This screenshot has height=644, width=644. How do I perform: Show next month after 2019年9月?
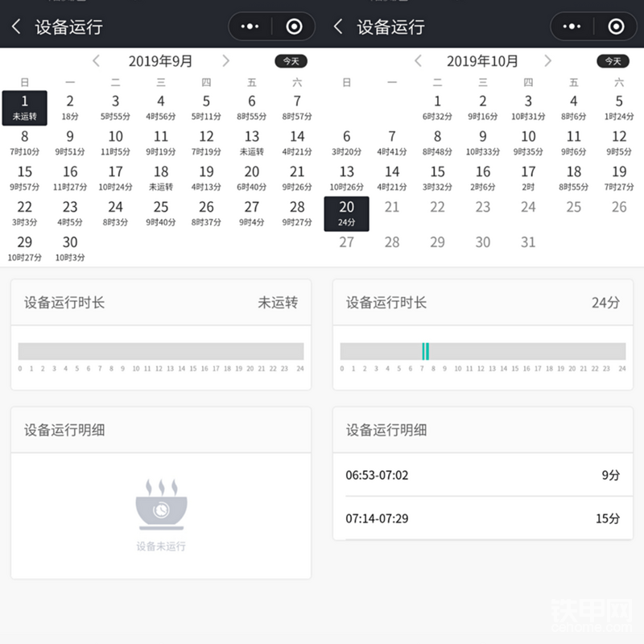(x=225, y=61)
